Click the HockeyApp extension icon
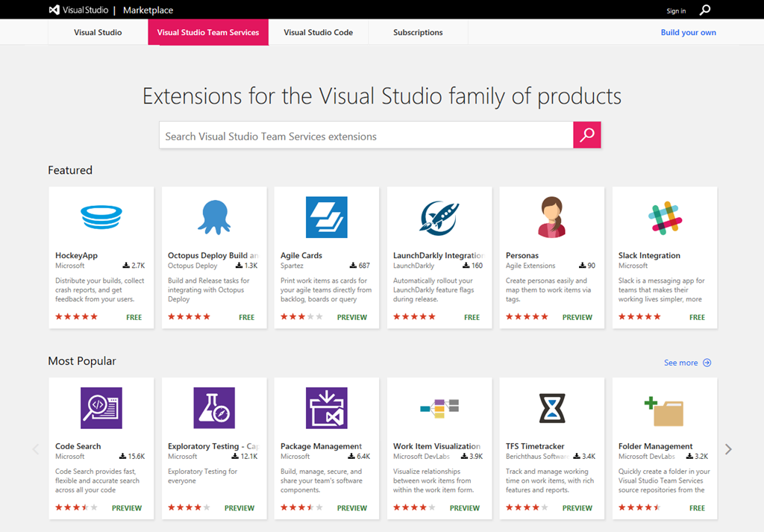 101,217
